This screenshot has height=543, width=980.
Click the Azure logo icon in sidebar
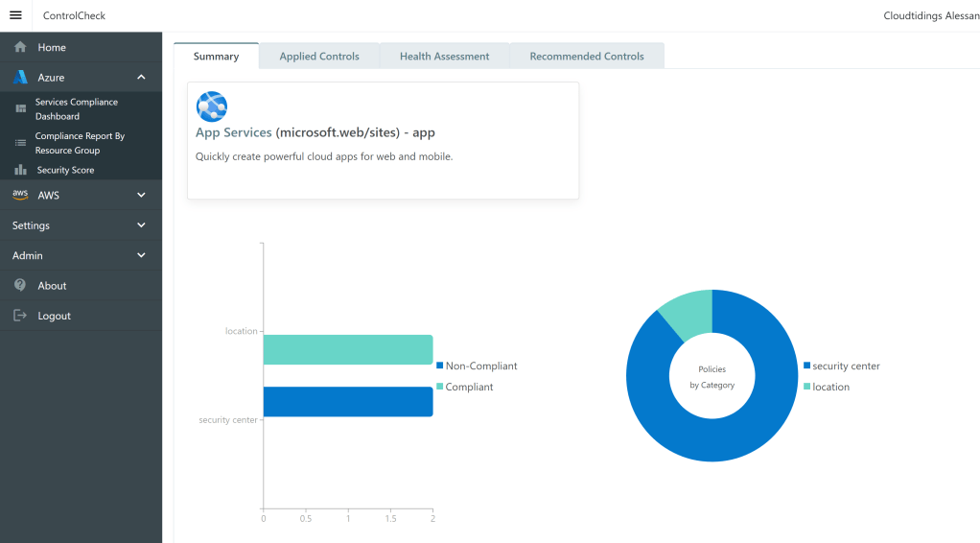click(20, 78)
